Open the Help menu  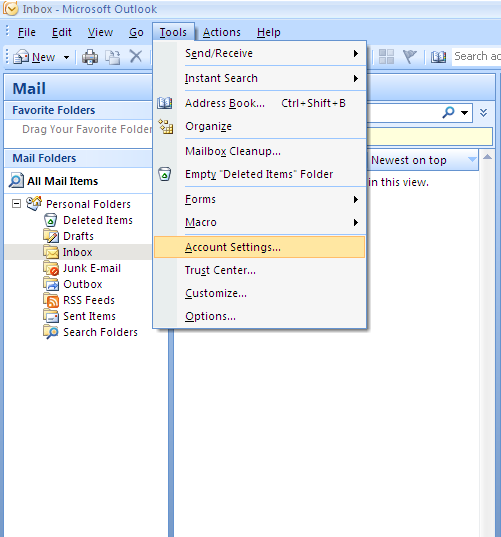[268, 32]
